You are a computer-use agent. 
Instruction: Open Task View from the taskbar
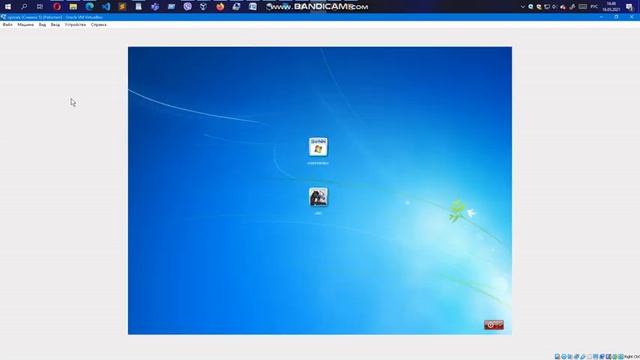(x=40, y=7)
